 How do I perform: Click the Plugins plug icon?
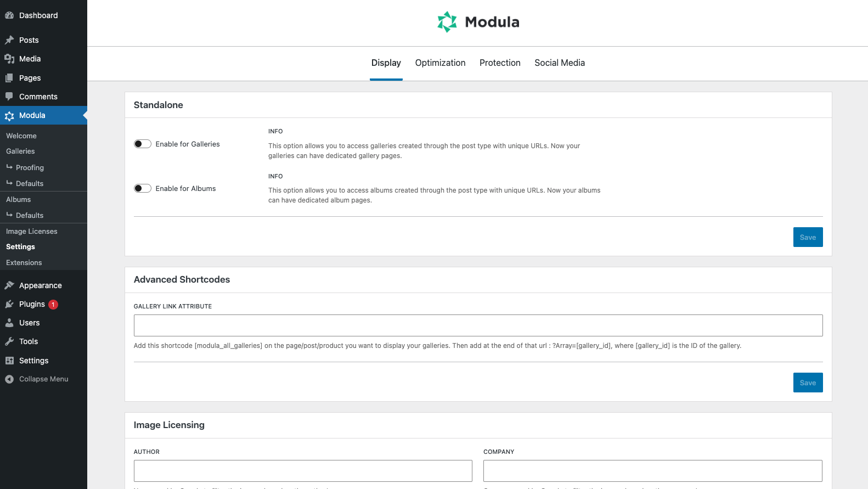[9, 304]
